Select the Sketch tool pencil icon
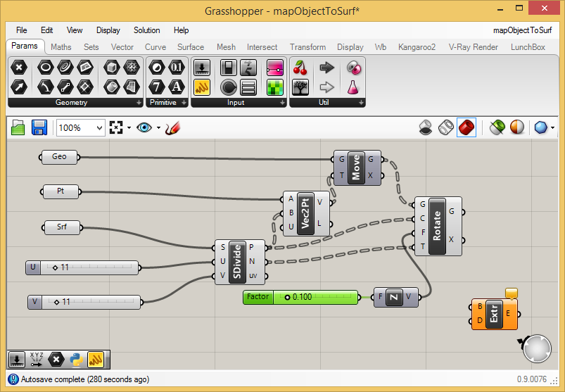The image size is (565, 392). click(172, 127)
